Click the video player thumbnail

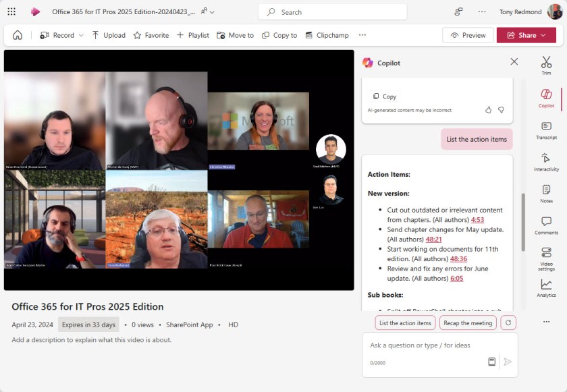coord(179,170)
